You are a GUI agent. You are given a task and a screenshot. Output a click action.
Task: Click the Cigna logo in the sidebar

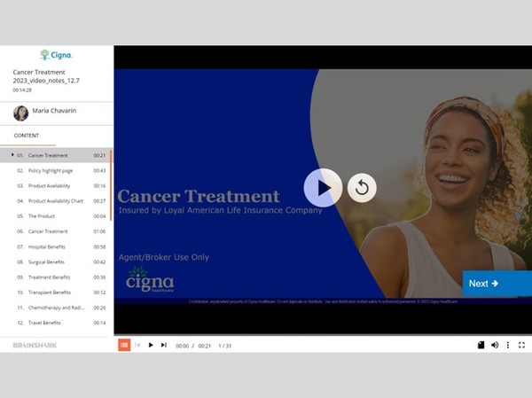pos(57,55)
